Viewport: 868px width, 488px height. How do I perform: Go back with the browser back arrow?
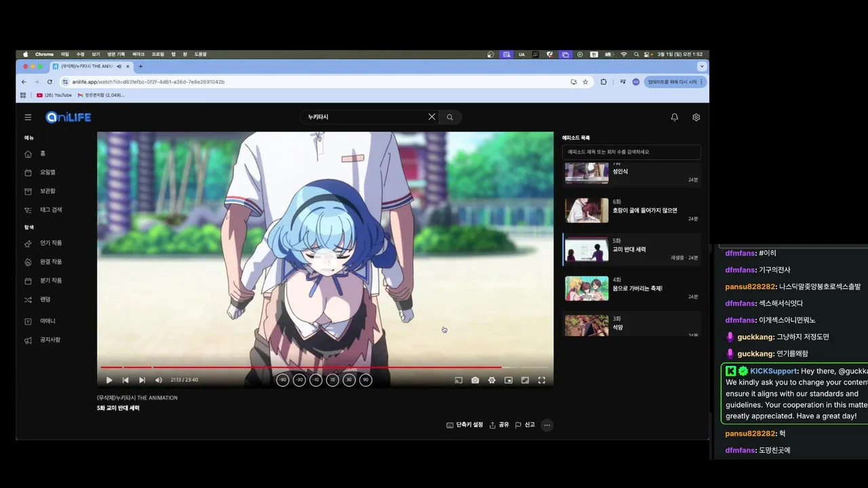tap(24, 82)
